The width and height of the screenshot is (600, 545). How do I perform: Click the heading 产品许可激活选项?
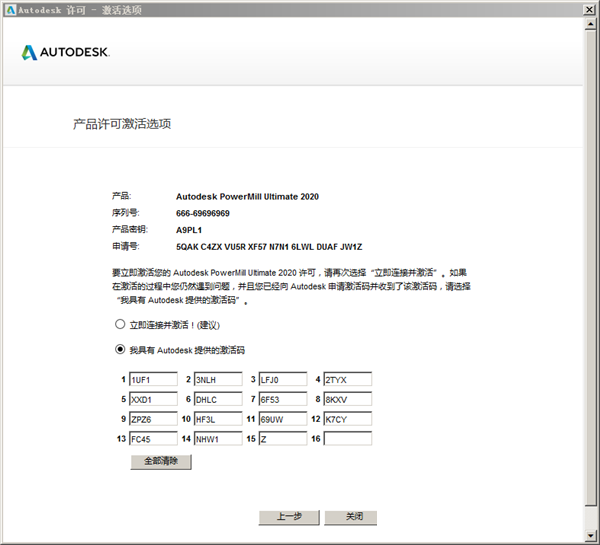[122, 124]
